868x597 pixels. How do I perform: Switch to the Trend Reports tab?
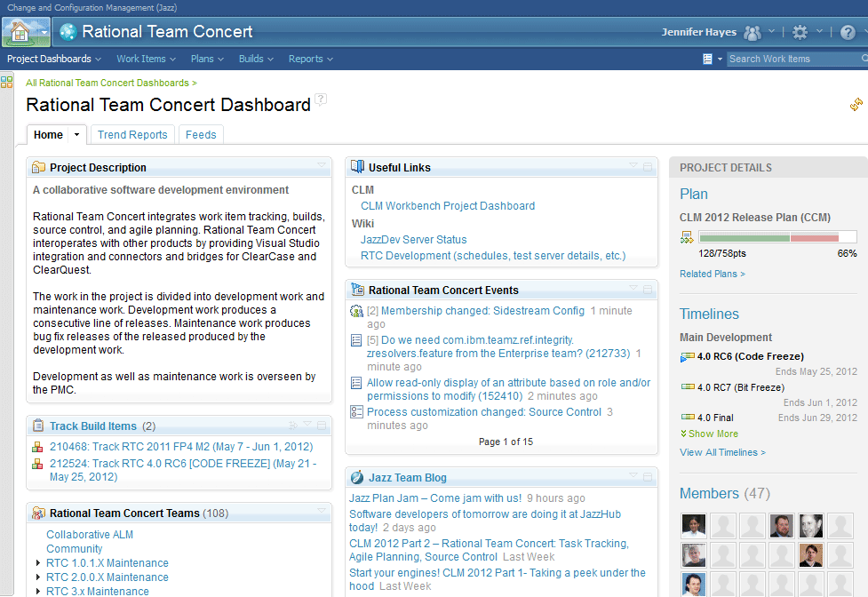(x=132, y=134)
